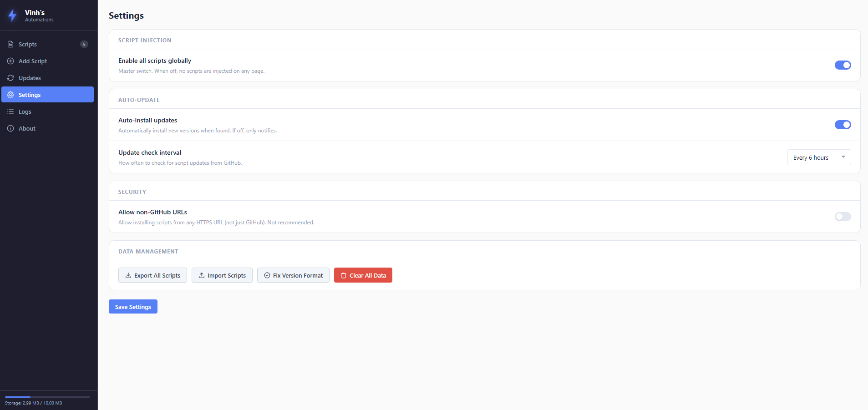Click the SCRIPT INJECTION section header
868x410 pixels.
pyautogui.click(x=145, y=40)
